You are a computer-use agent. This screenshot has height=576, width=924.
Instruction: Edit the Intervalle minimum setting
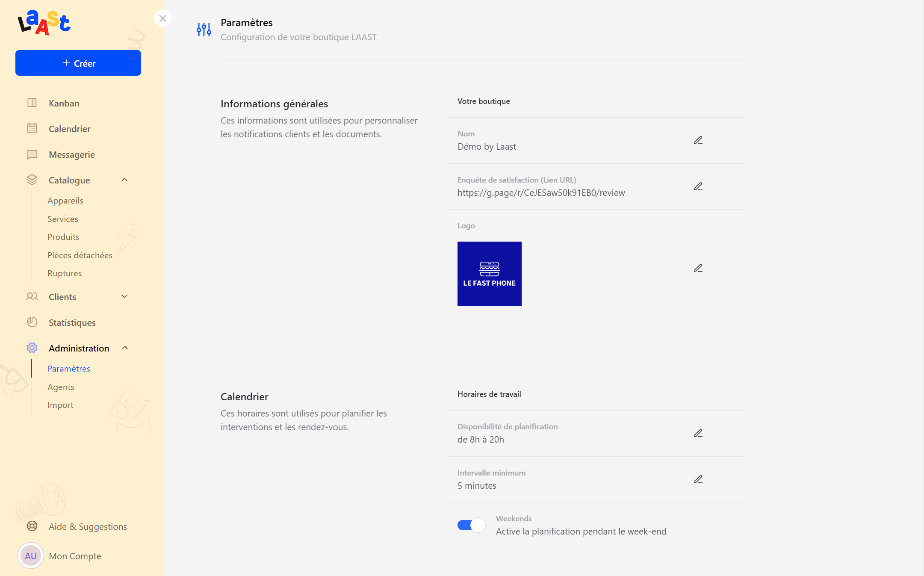click(698, 479)
